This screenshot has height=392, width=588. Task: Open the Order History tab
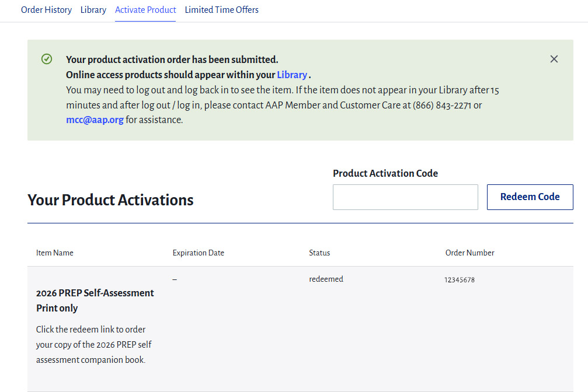point(46,10)
